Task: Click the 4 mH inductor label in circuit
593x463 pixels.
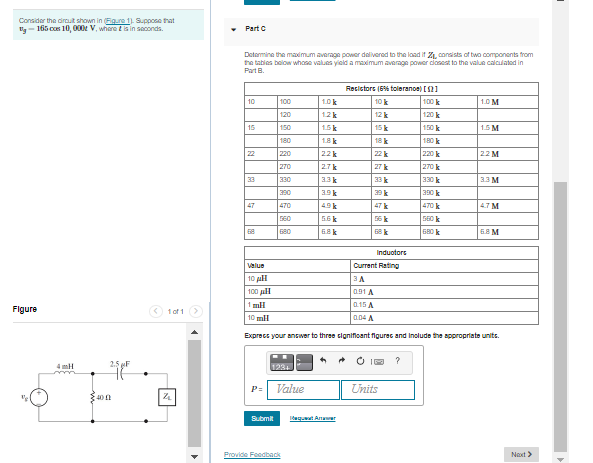Action: point(65,366)
